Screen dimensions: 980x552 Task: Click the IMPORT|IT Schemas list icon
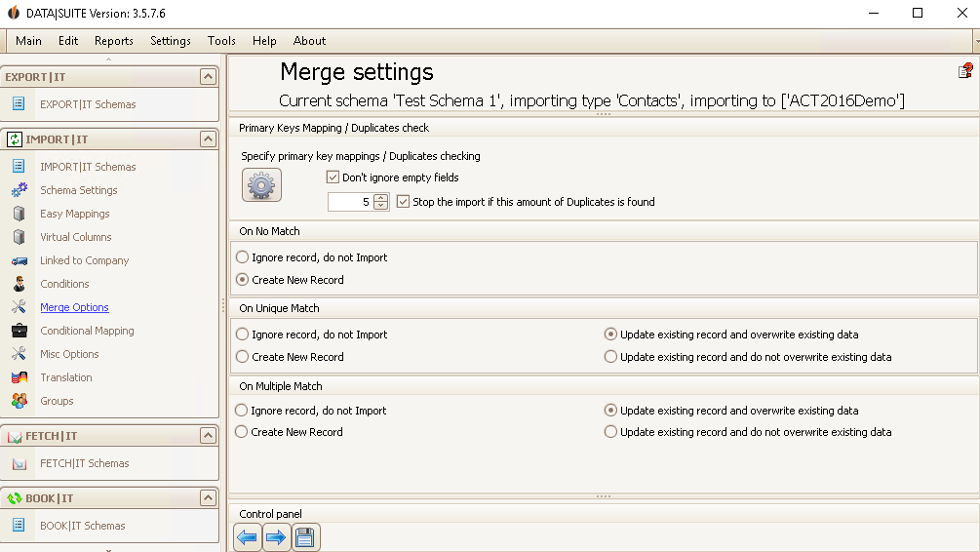[19, 167]
